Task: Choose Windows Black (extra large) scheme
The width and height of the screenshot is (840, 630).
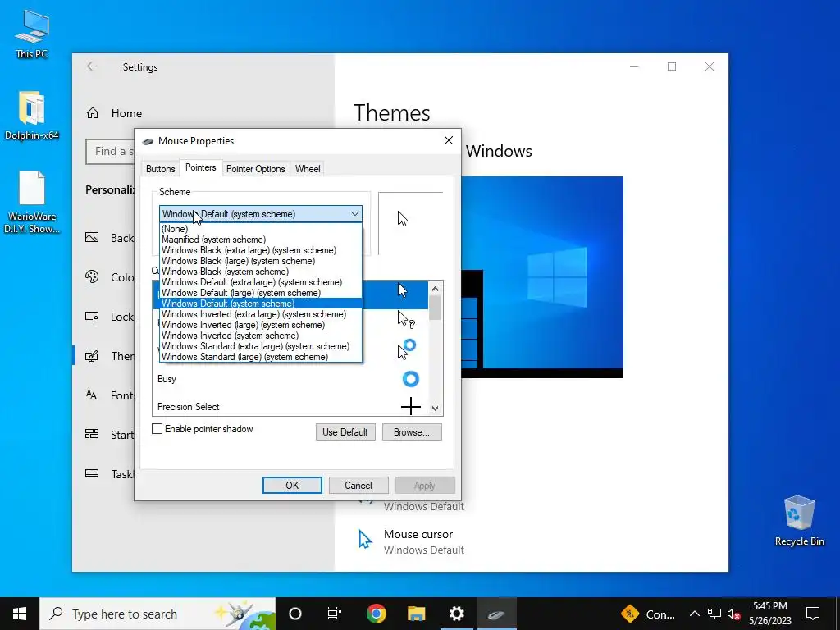Action: 261,250
